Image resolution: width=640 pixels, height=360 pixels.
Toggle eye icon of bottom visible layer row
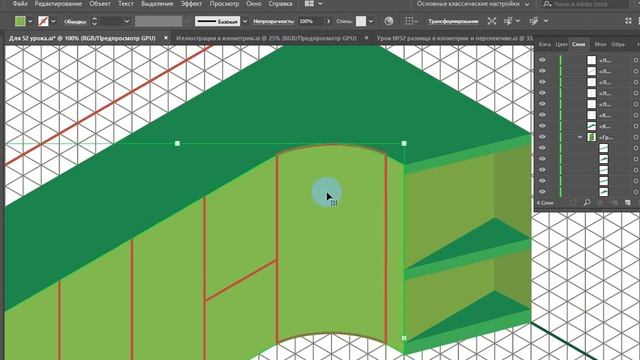pos(542,191)
